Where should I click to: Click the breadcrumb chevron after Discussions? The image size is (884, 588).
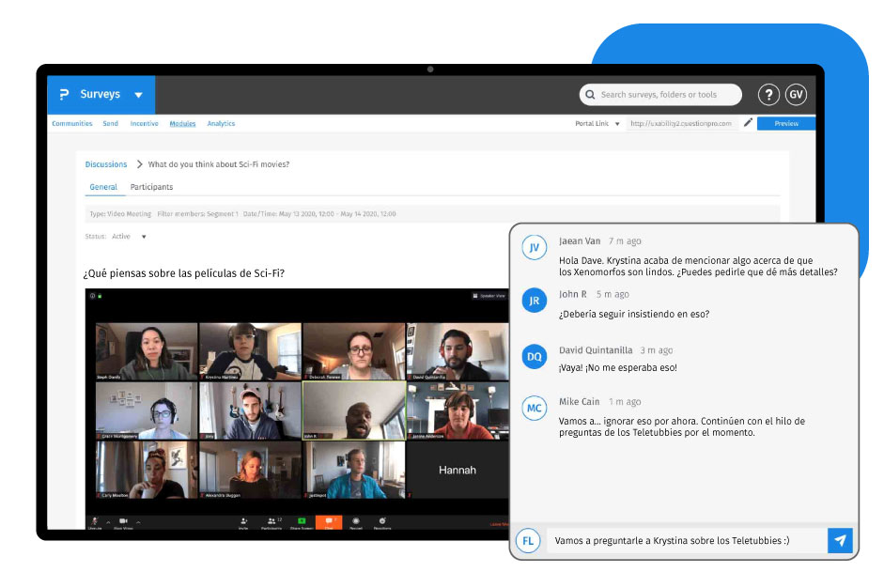tap(139, 164)
